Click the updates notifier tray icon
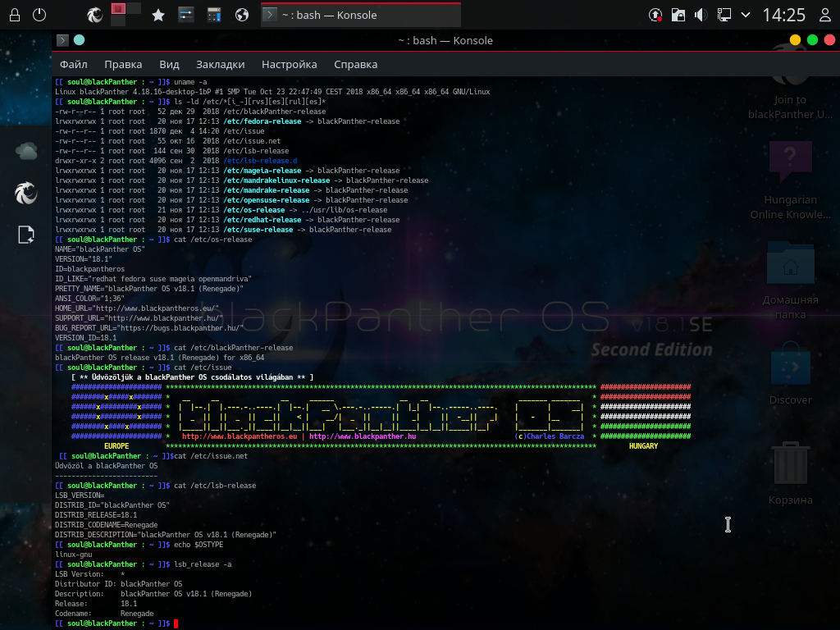 click(x=655, y=15)
